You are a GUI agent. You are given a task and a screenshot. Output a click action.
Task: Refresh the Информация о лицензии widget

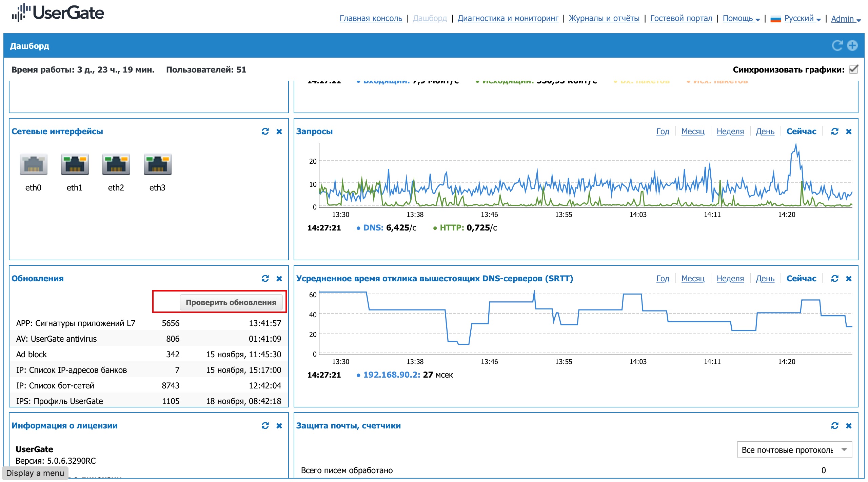[265, 426]
